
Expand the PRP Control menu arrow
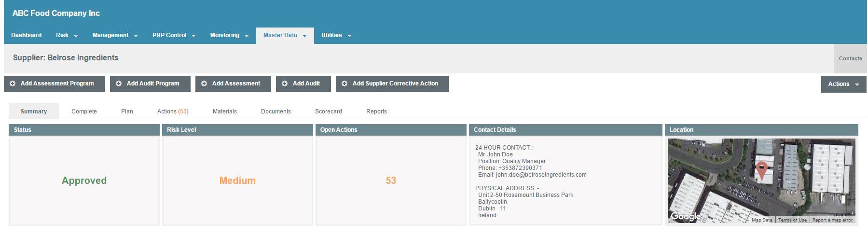pos(193,36)
